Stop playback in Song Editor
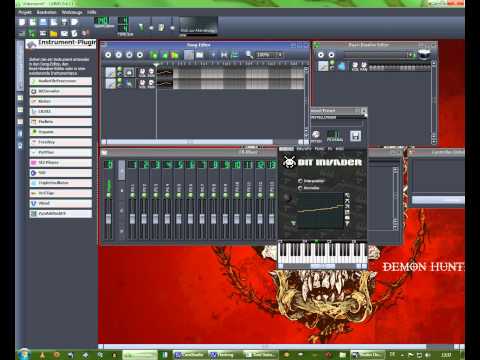This screenshot has height=360, width=480. pyautogui.click(x=140, y=55)
